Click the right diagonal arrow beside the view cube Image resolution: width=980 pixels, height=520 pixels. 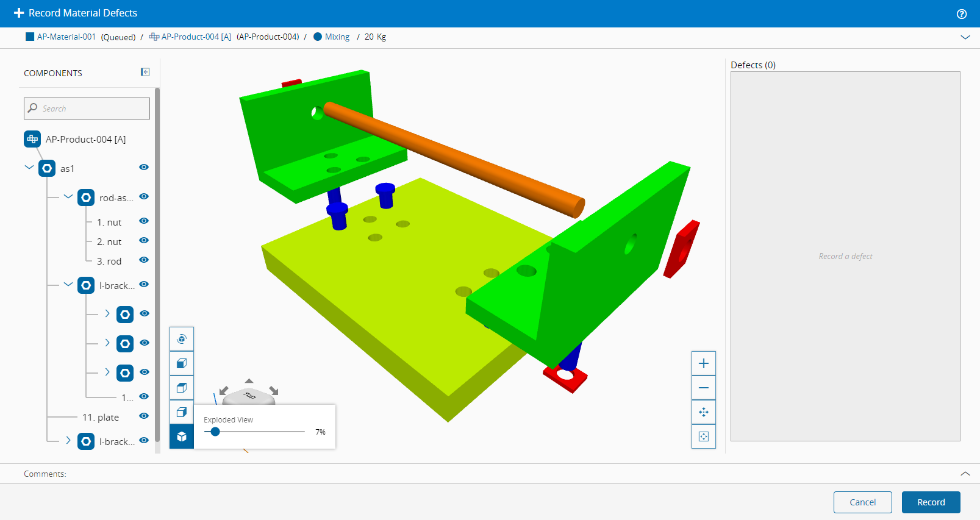[x=274, y=390]
